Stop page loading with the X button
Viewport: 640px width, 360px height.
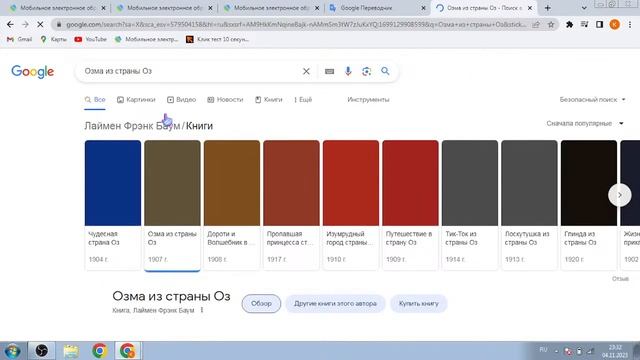[40, 24]
